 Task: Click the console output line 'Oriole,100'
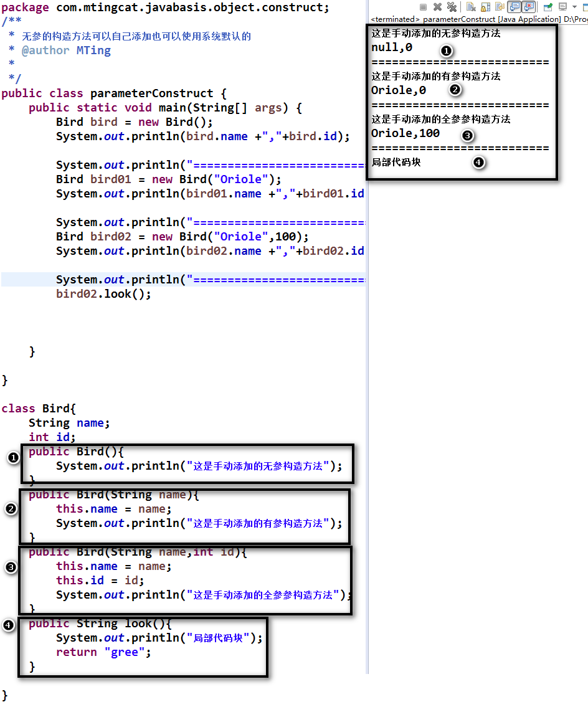(x=405, y=133)
